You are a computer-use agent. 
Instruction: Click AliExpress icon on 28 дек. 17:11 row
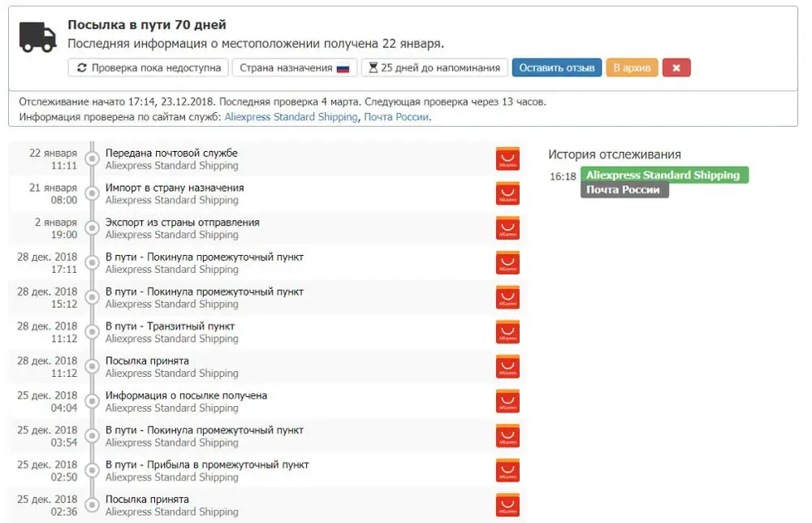click(508, 263)
